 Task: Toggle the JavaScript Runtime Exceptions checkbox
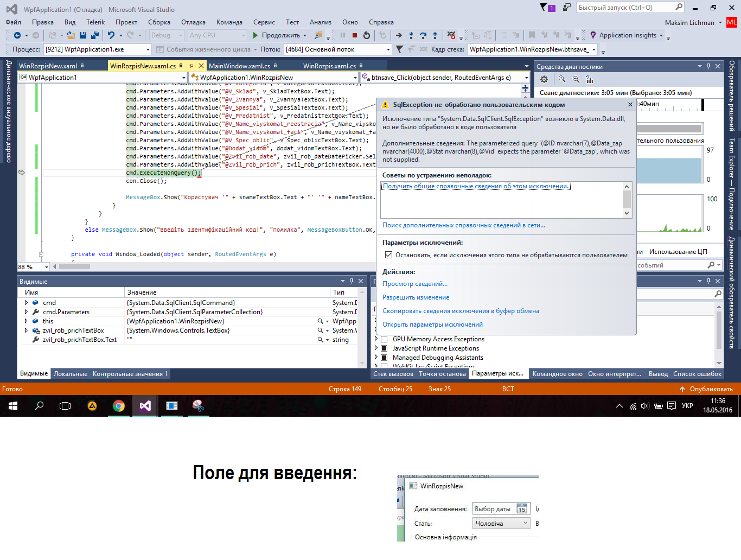pyautogui.click(x=384, y=348)
